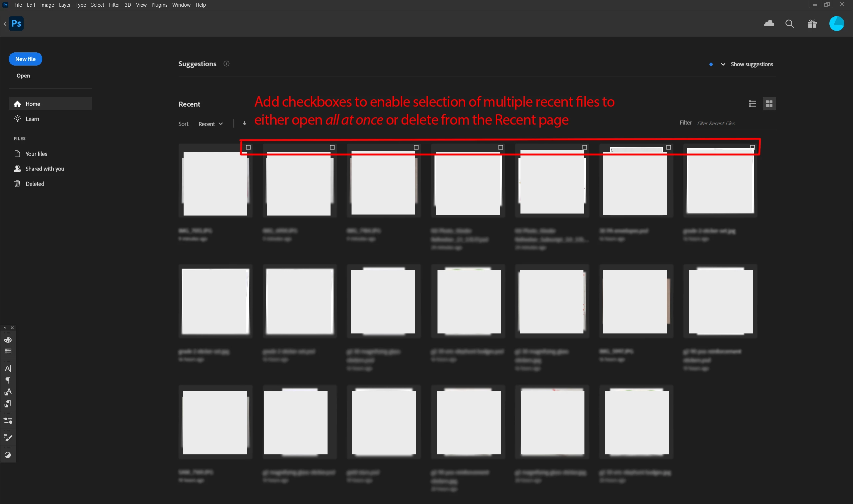The image size is (853, 504).
Task: Switch recent files to list view
Action: point(752,104)
